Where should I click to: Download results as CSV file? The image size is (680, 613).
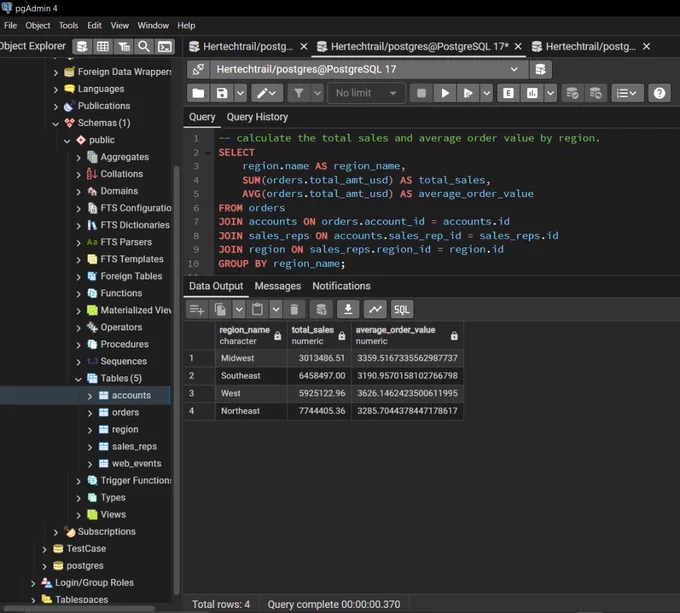(348, 310)
